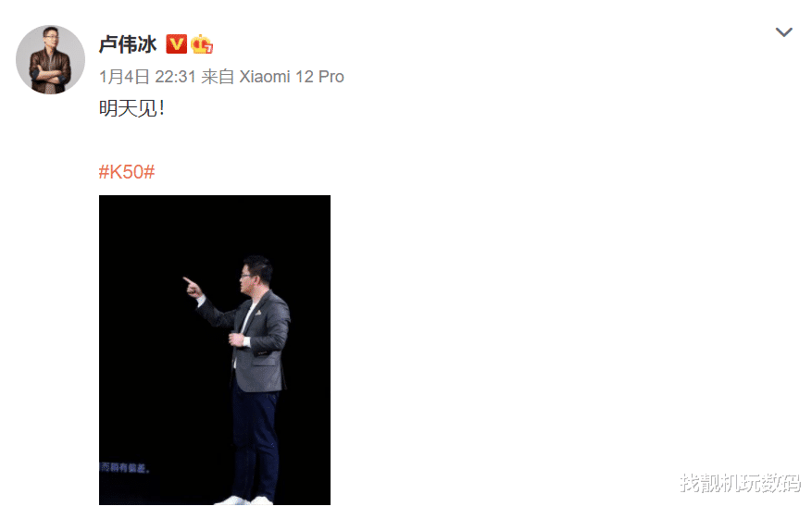Open the 卢伟冰 username profile link
812x506 pixels.
click(x=128, y=44)
